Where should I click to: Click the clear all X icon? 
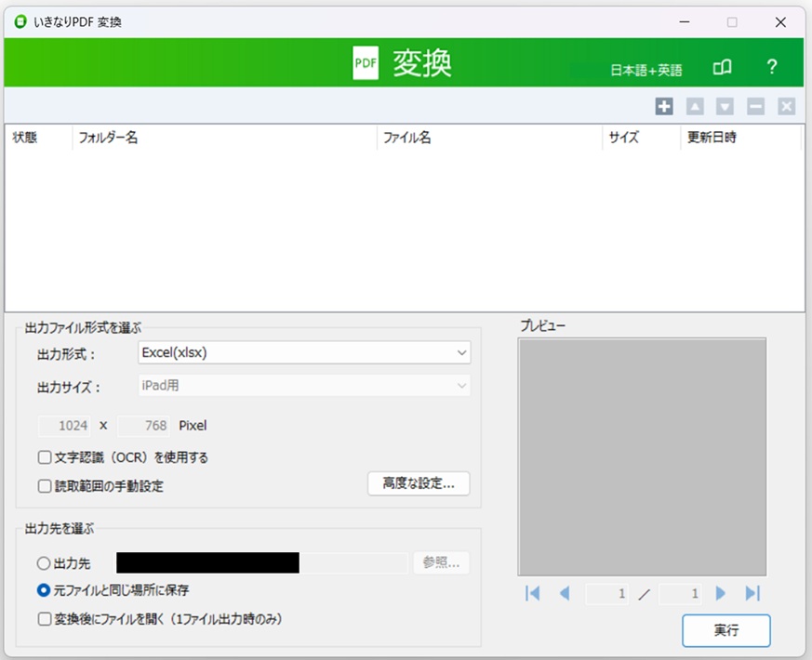(x=787, y=107)
